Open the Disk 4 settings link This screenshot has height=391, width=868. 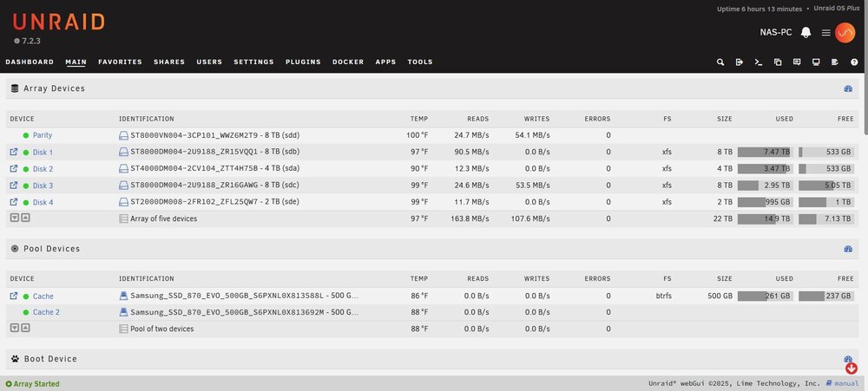coord(43,202)
